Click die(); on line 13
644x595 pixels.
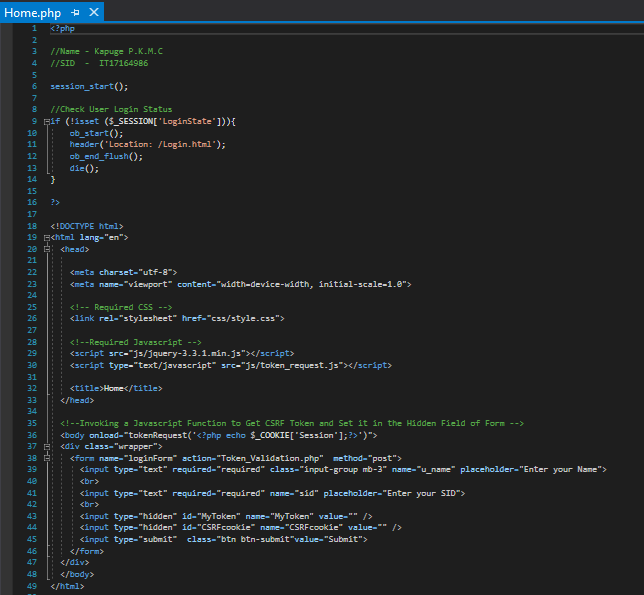84,168
